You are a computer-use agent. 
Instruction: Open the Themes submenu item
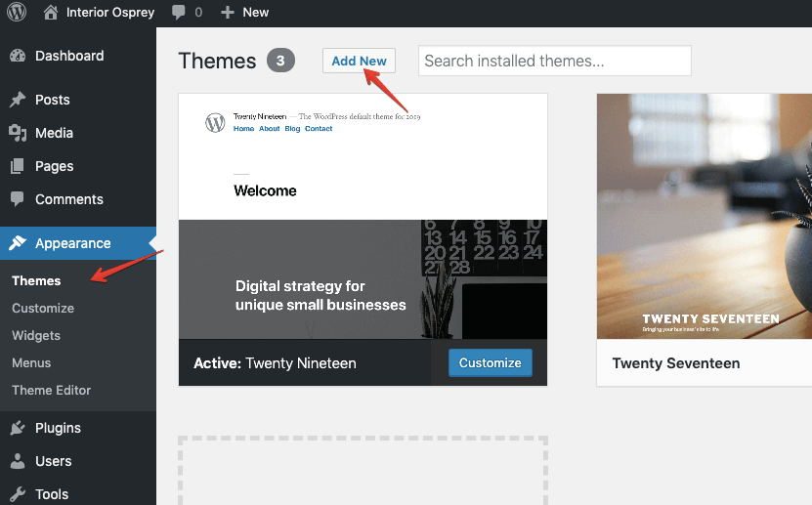coord(36,280)
